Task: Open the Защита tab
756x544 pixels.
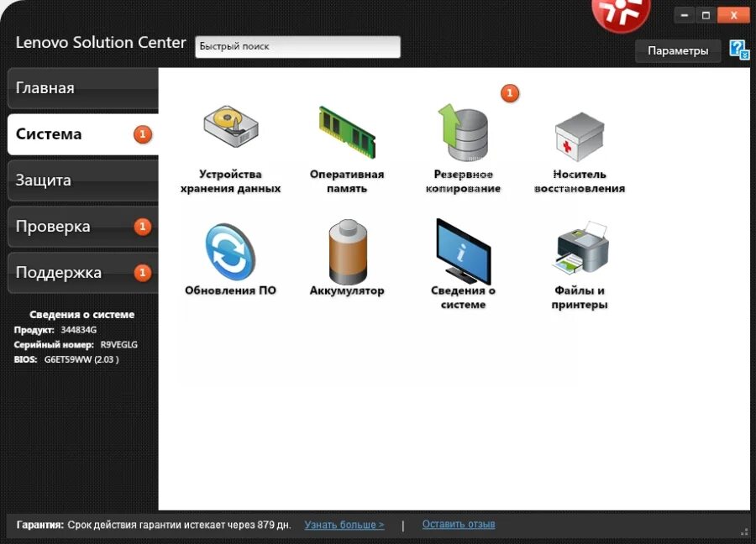Action: pos(83,180)
